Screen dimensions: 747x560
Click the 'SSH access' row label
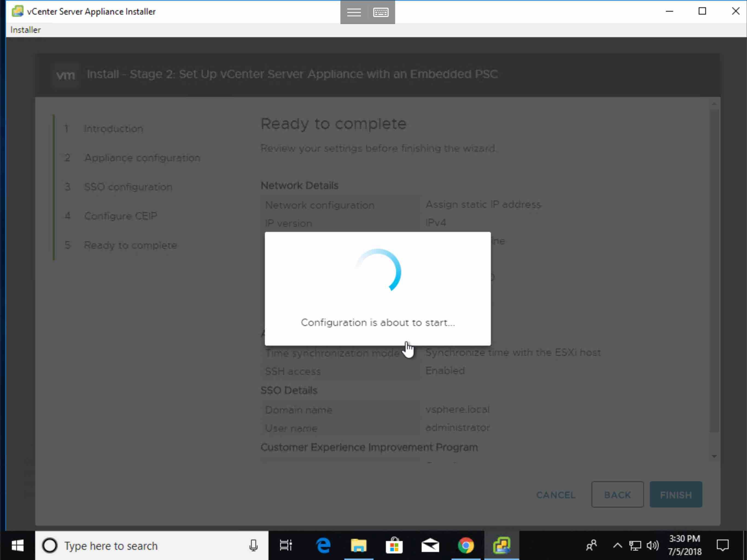pyautogui.click(x=293, y=371)
